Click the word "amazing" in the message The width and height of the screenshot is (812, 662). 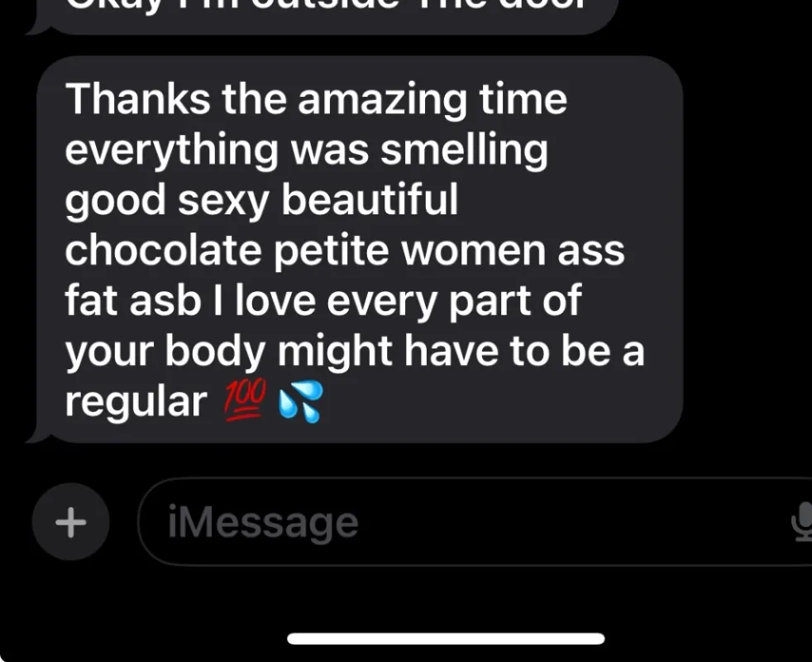382,101
